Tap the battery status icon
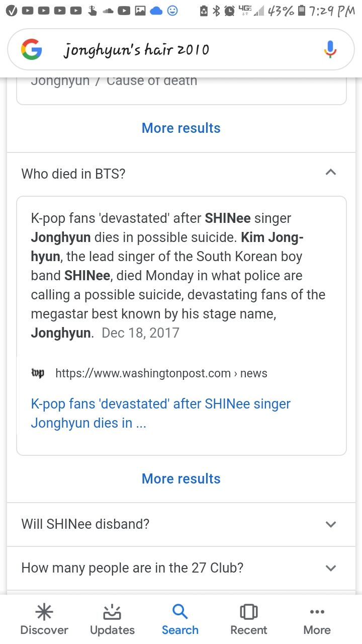Viewport: 362px width, 644px height. tap(302, 10)
